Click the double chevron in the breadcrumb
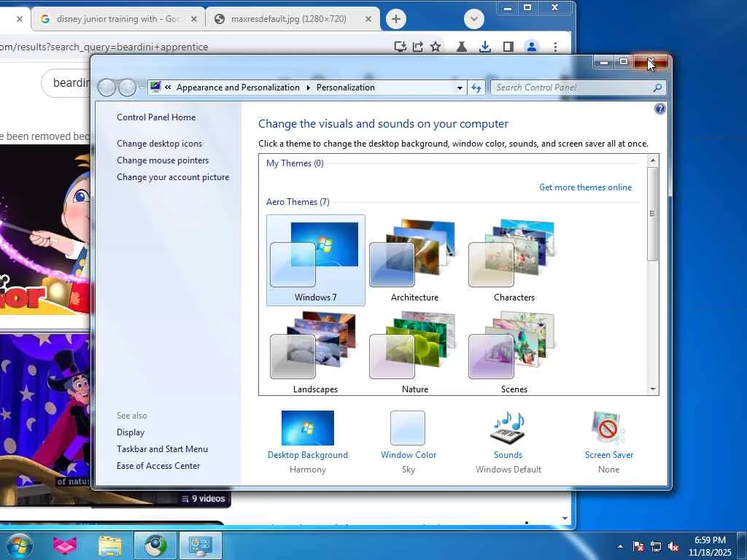This screenshot has width=747, height=560. [168, 87]
